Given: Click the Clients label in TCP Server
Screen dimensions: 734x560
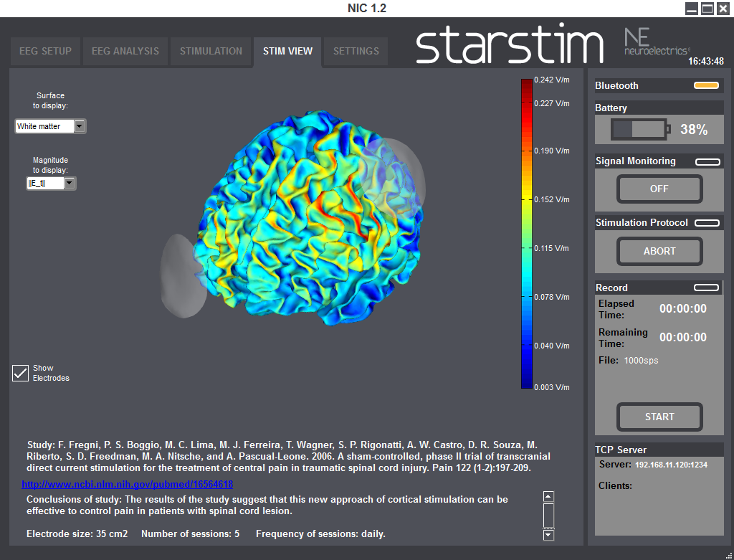Looking at the screenshot, I should (615, 486).
